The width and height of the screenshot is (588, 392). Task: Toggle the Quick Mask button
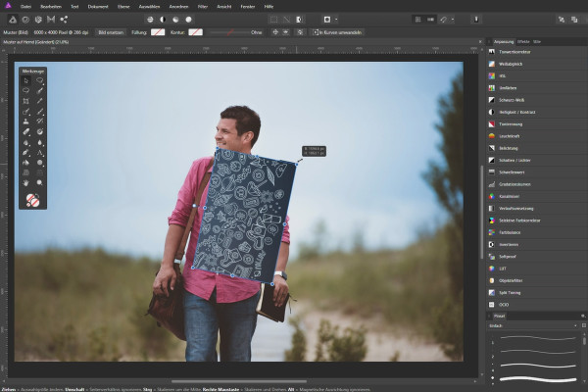click(327, 20)
